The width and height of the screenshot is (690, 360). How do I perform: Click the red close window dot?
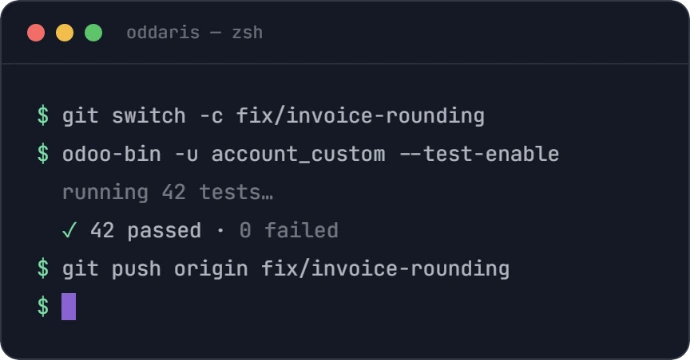pyautogui.click(x=36, y=33)
